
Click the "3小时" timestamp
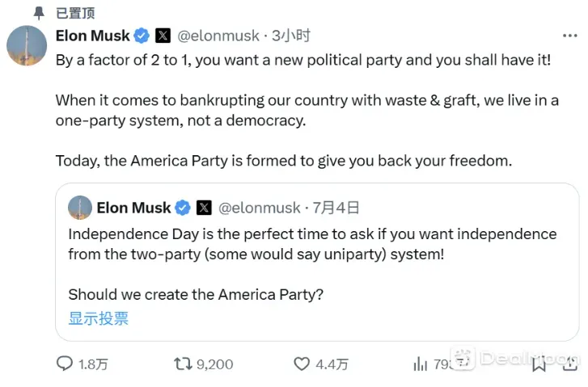point(291,36)
